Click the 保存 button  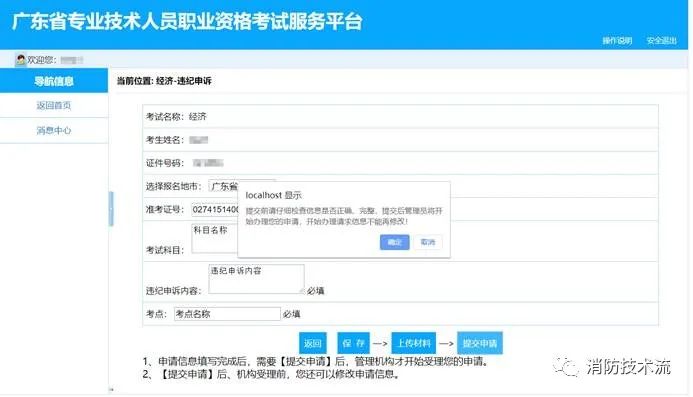(x=353, y=343)
